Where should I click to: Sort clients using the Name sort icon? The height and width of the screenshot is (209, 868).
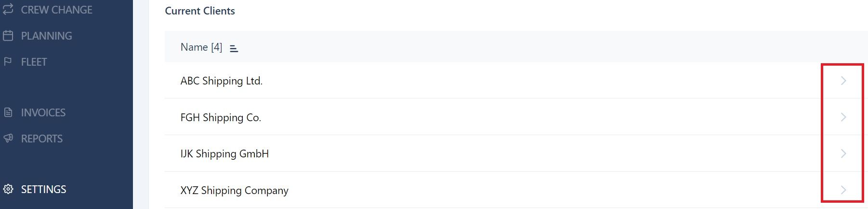coord(234,48)
